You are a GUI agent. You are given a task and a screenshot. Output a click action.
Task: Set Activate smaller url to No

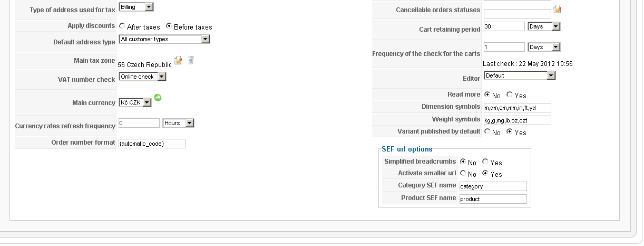(463, 174)
